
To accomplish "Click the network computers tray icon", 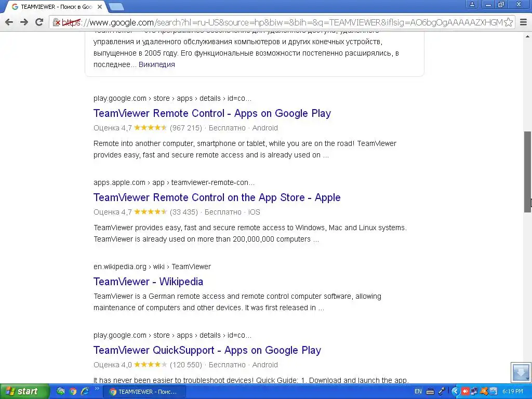I will [x=474, y=392].
